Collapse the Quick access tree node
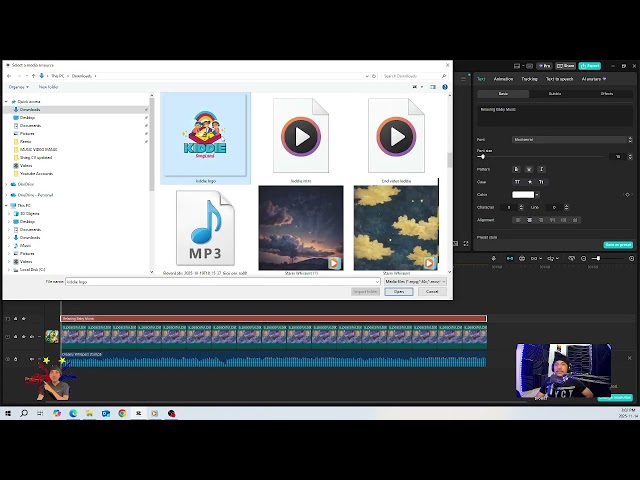 coord(6,101)
